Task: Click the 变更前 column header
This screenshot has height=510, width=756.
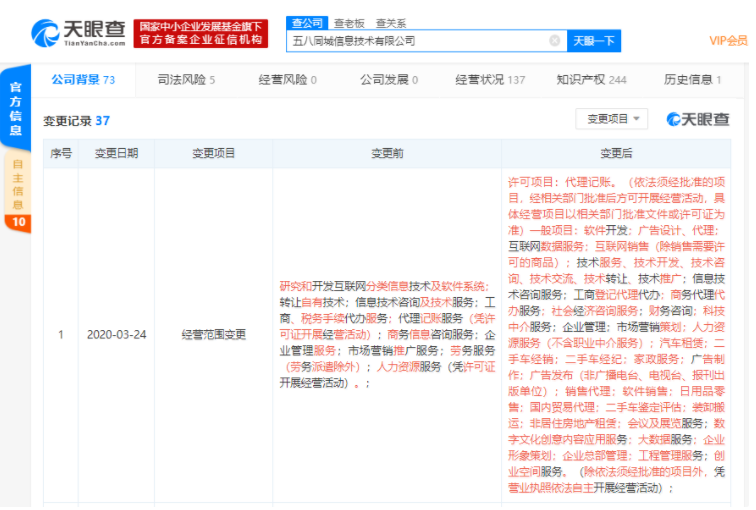Action: coord(387,153)
